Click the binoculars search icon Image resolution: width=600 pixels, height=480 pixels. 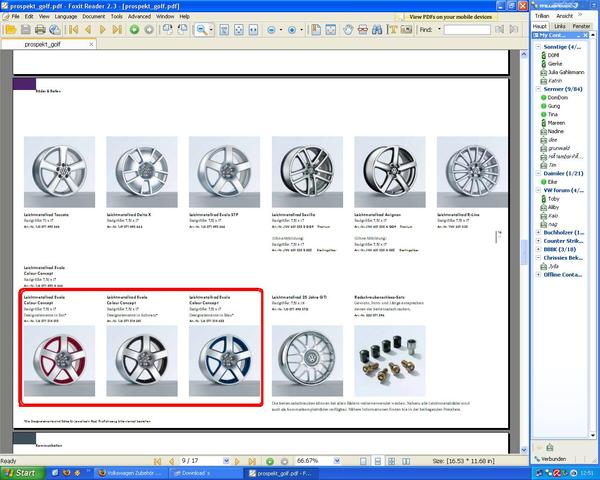pos(377,29)
